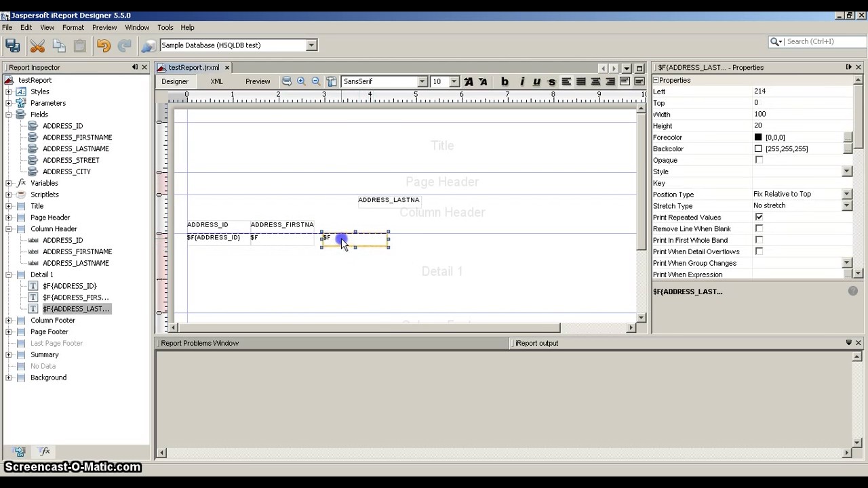Open the Window menu
This screenshot has width=868, height=488.
coord(137,28)
